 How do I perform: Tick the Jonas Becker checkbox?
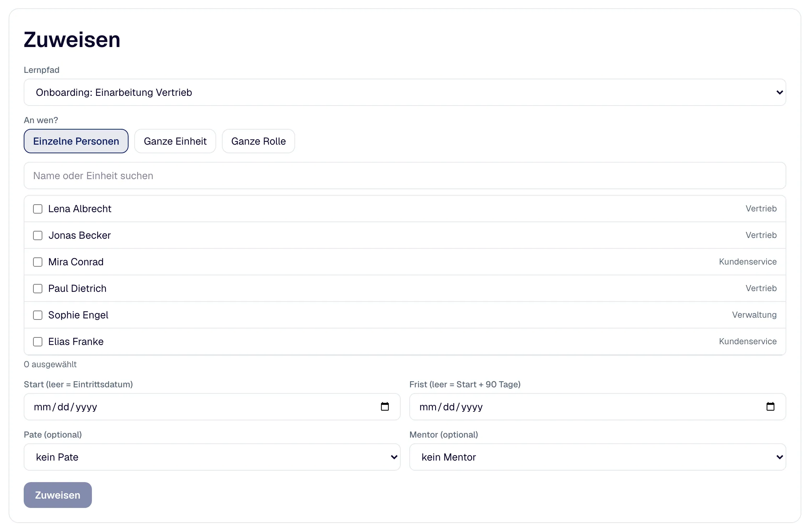pyautogui.click(x=38, y=235)
